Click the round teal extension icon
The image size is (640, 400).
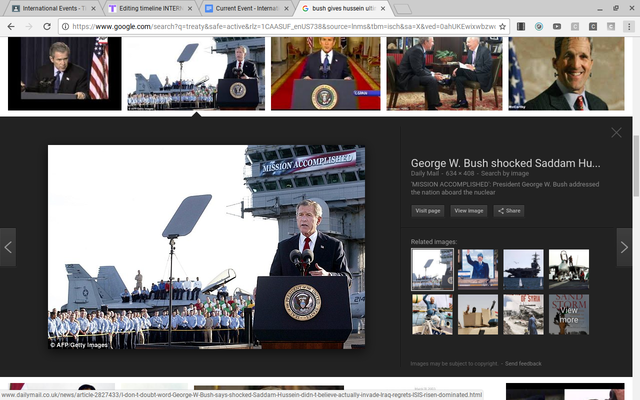click(539, 27)
